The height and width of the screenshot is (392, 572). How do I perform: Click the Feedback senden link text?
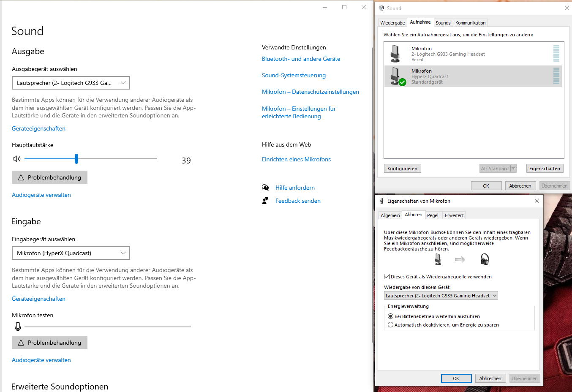298,201
